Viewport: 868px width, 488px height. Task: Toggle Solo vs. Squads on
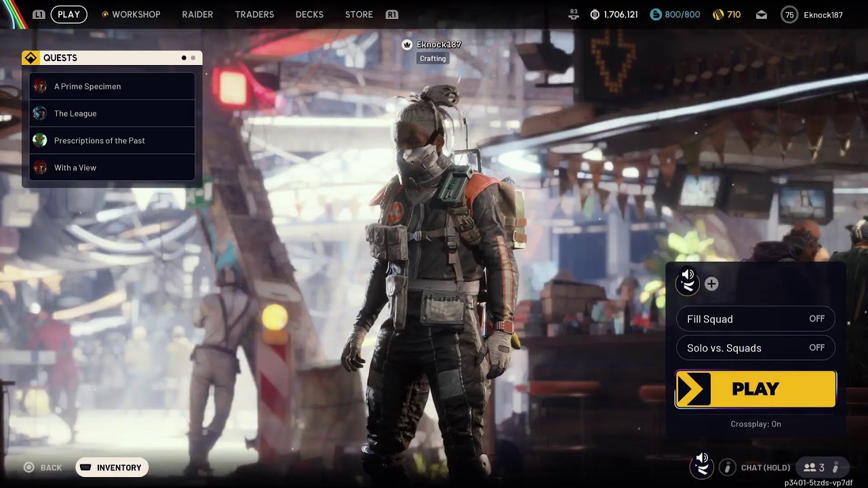coord(755,348)
